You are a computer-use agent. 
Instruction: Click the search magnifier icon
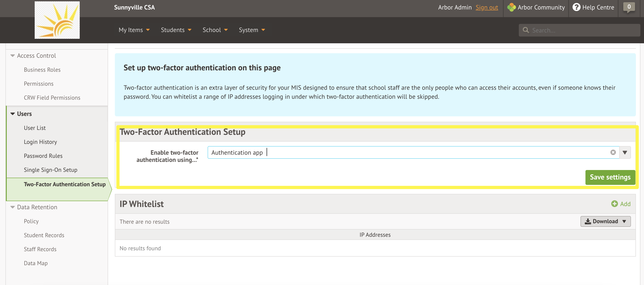(526, 30)
